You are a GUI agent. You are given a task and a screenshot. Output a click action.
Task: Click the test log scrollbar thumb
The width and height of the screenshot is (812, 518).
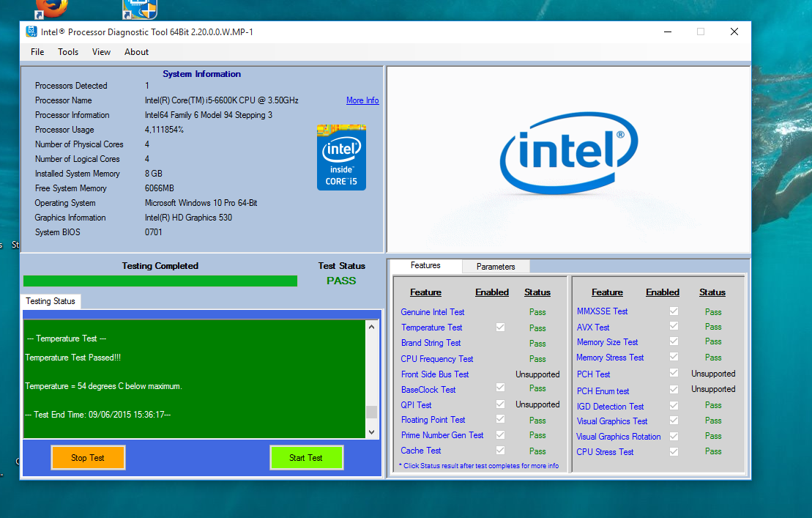coord(371,412)
